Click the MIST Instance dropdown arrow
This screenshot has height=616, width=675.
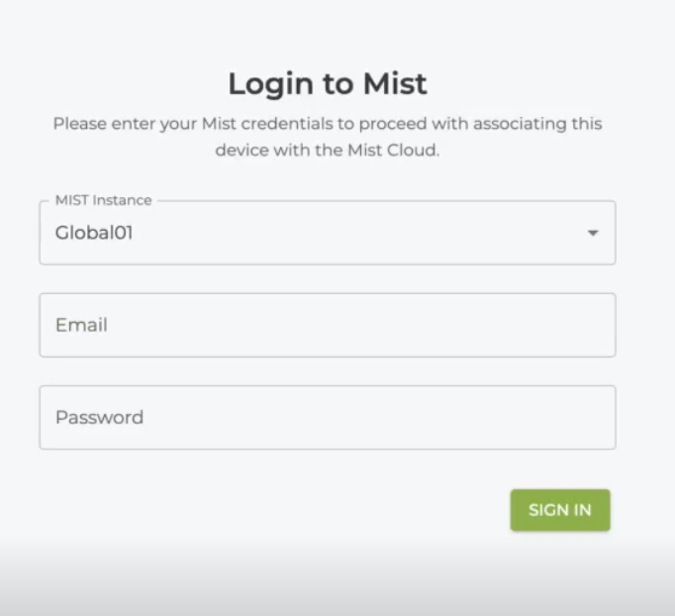point(593,234)
